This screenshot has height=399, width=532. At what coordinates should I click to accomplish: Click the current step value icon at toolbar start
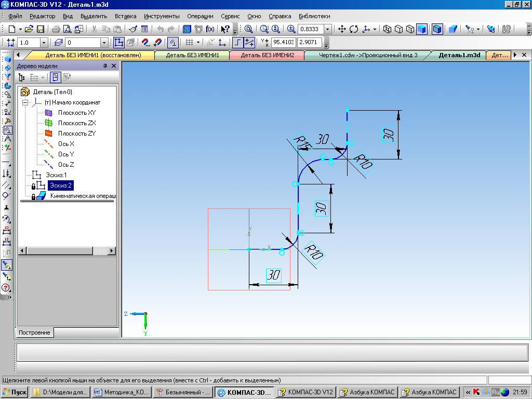pos(11,43)
